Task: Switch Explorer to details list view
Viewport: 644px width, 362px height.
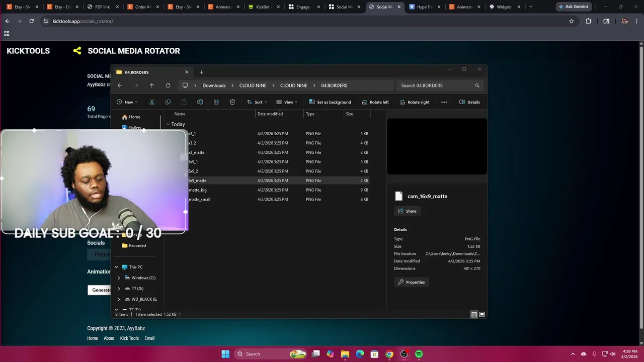Action: coord(474,314)
